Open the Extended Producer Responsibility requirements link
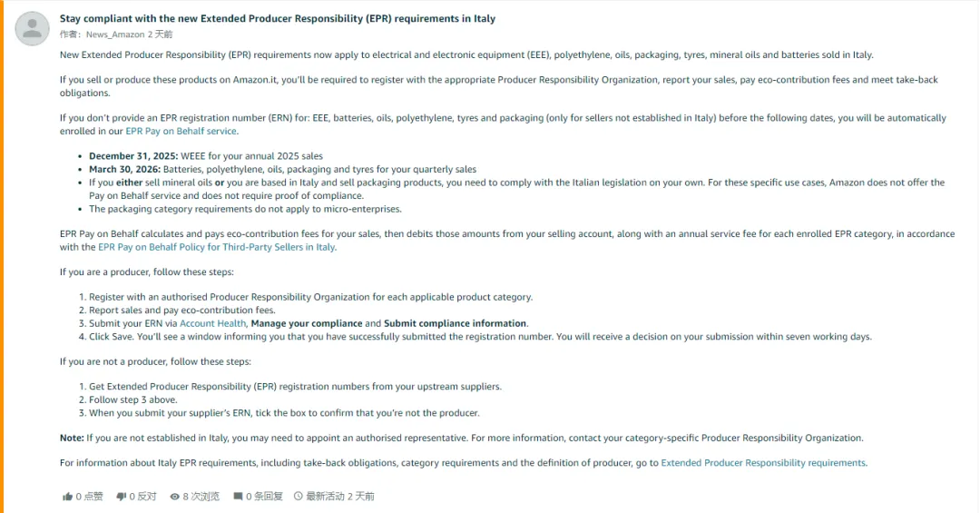 coord(763,463)
